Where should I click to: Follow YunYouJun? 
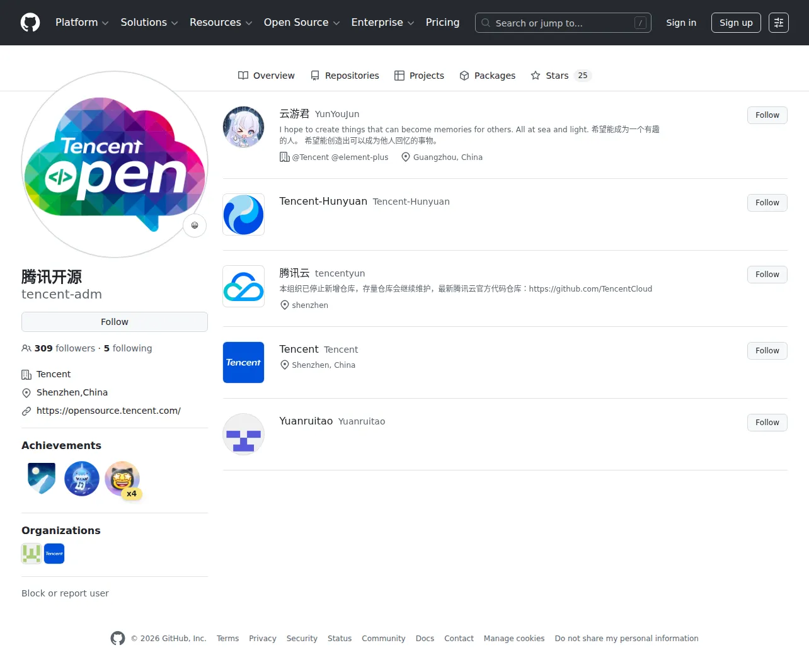tap(767, 115)
